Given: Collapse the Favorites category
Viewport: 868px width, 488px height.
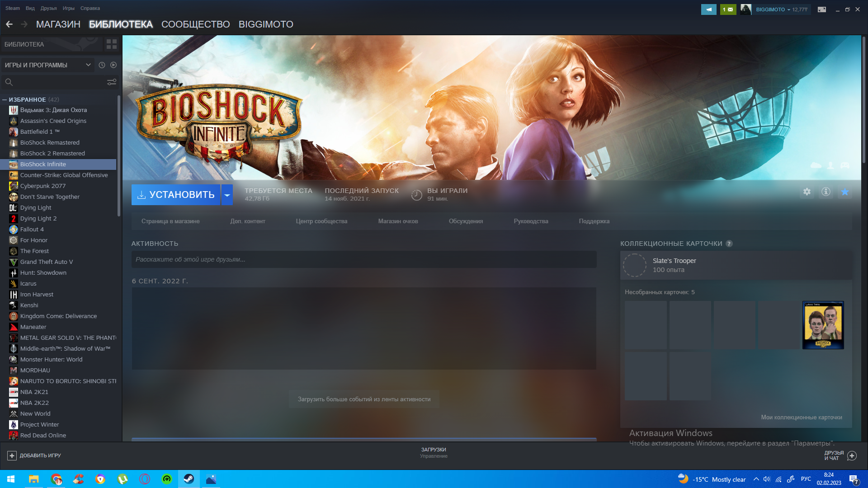Looking at the screenshot, I should coord(5,99).
